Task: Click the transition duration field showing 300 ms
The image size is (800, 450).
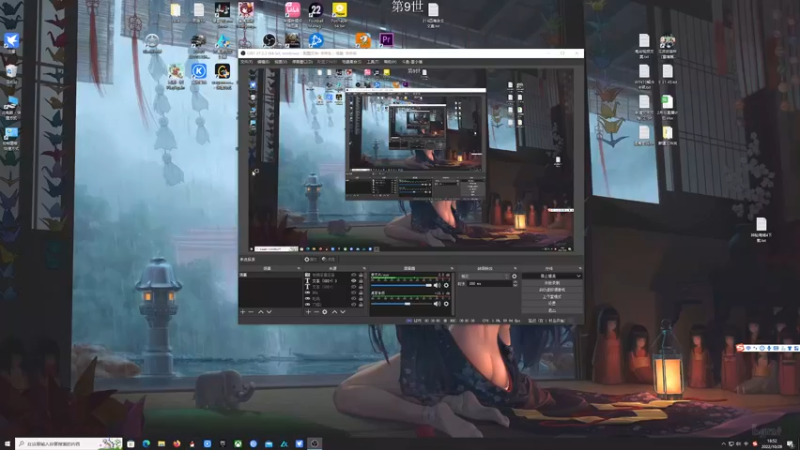Action: pyautogui.click(x=490, y=283)
